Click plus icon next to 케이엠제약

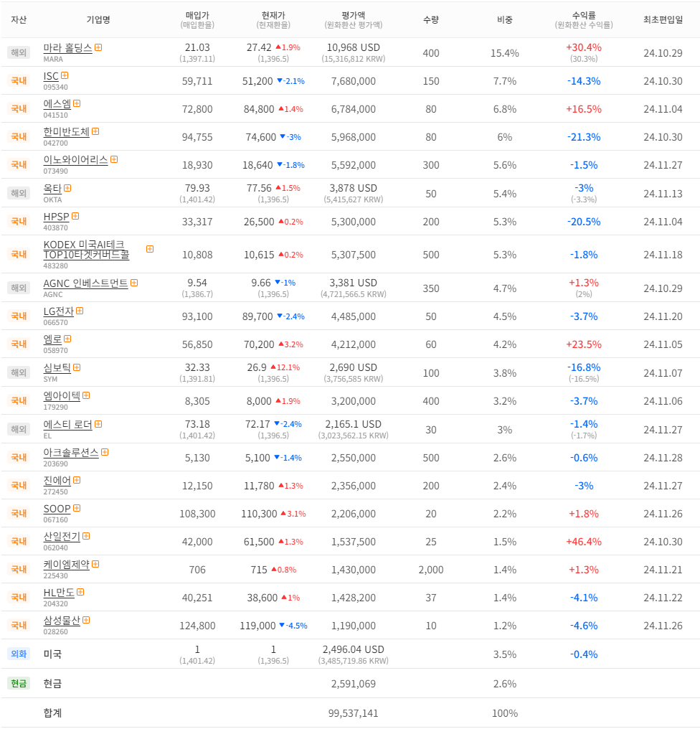[x=95, y=564]
